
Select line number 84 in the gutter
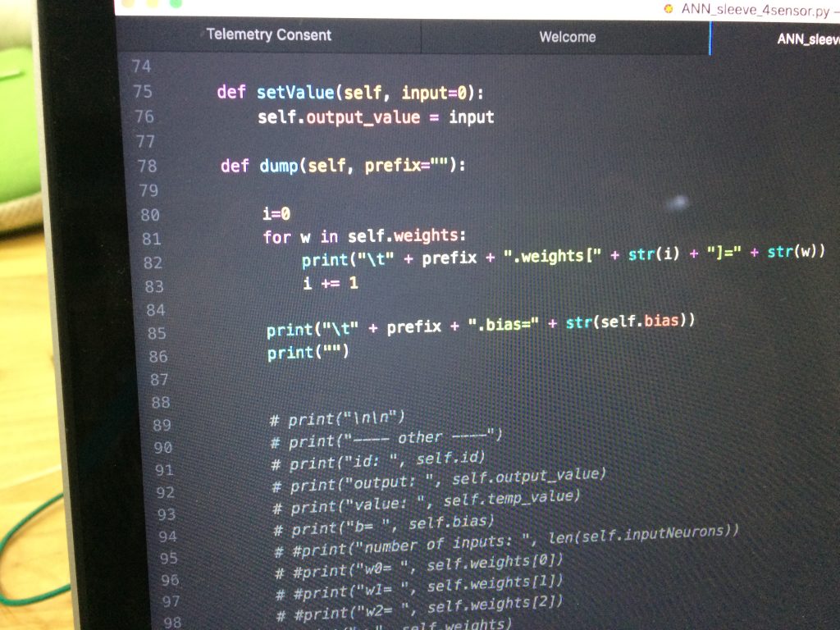[x=155, y=310]
